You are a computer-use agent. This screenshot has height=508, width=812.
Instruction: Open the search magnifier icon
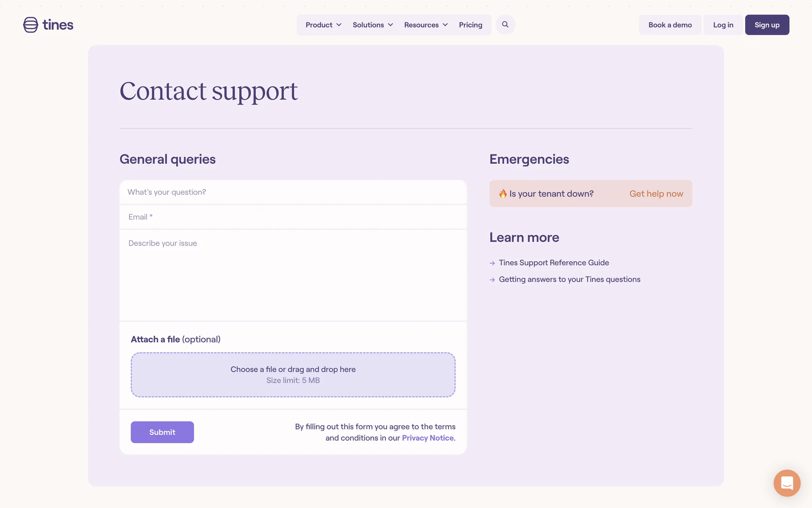(505, 25)
